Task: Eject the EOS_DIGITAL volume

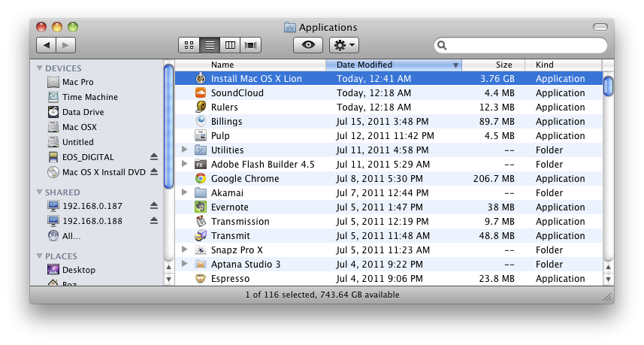Action: 154,157
